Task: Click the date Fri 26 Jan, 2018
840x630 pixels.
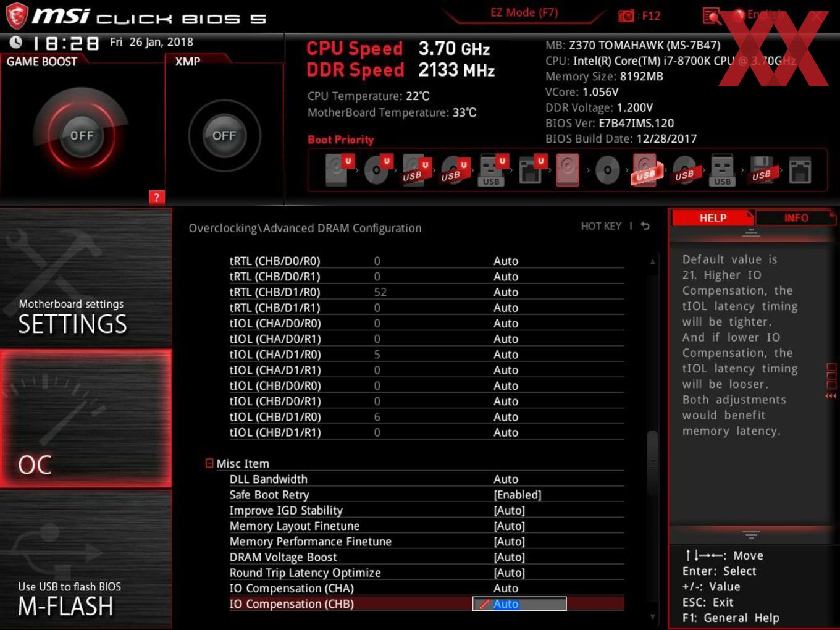Action: [151, 42]
